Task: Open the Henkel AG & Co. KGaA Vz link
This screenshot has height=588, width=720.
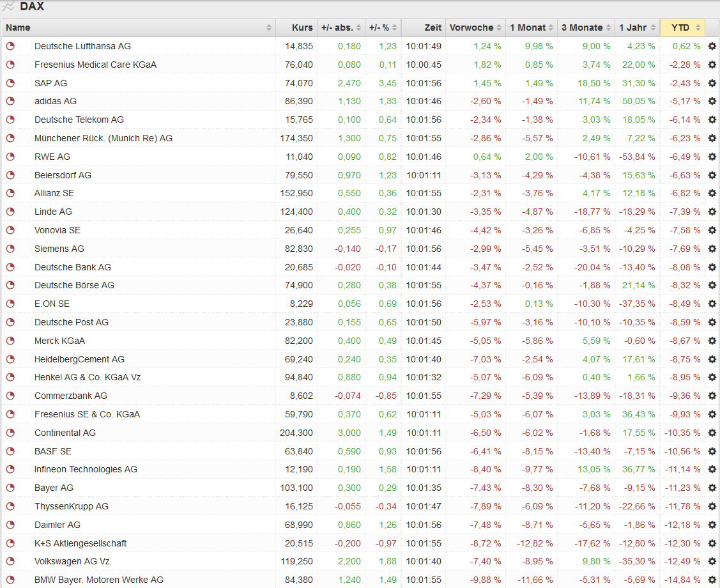Action: (x=88, y=378)
